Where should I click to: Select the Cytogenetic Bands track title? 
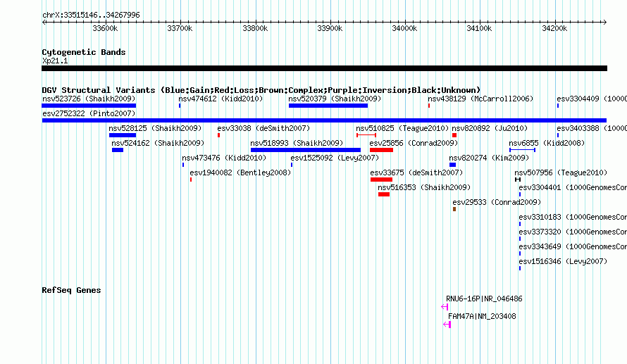[x=84, y=52]
